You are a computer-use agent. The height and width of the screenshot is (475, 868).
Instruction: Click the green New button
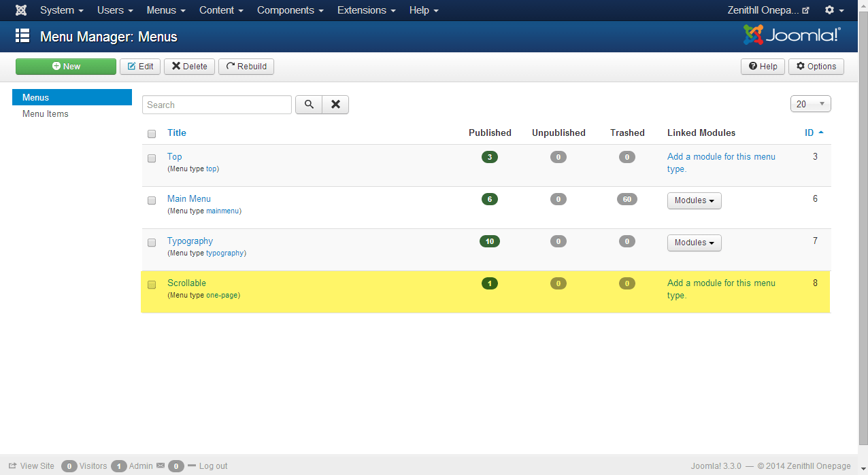pos(66,67)
